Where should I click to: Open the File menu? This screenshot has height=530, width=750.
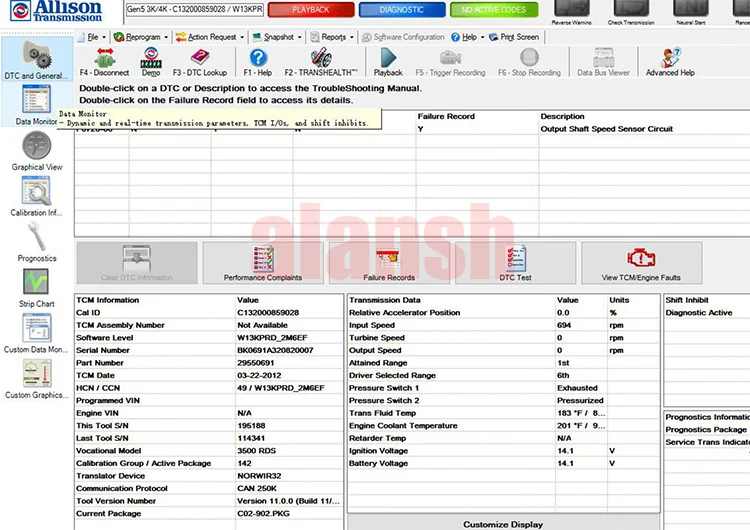point(92,37)
